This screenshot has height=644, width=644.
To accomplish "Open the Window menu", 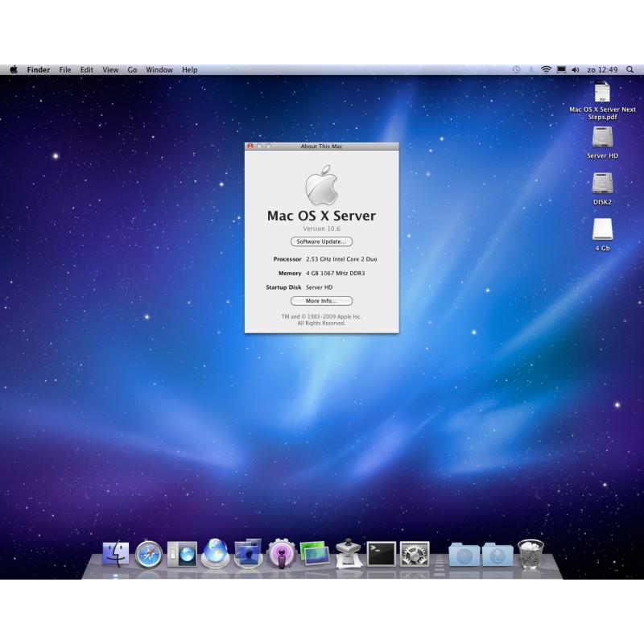I will point(159,70).
